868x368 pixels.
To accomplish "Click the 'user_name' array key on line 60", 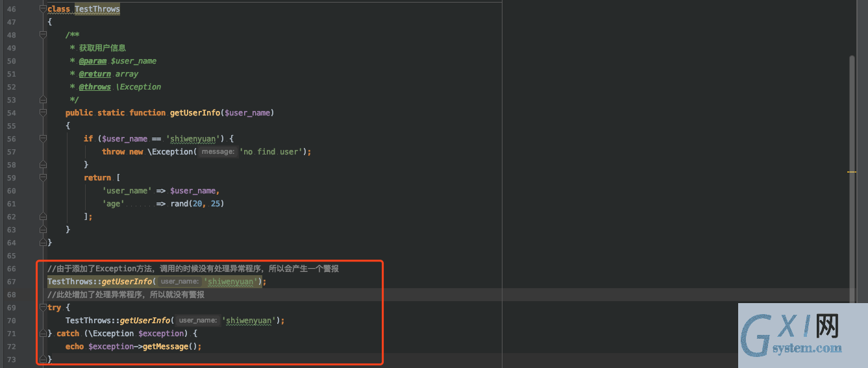I will [127, 191].
